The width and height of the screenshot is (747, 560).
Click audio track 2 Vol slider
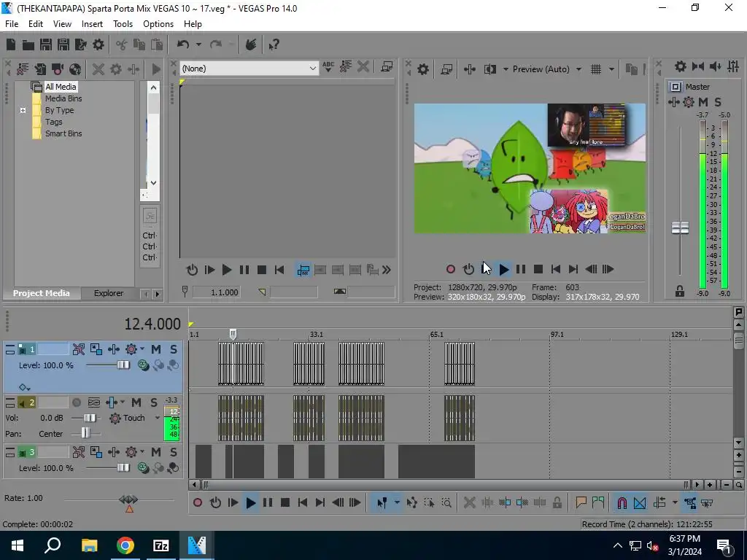click(x=90, y=418)
